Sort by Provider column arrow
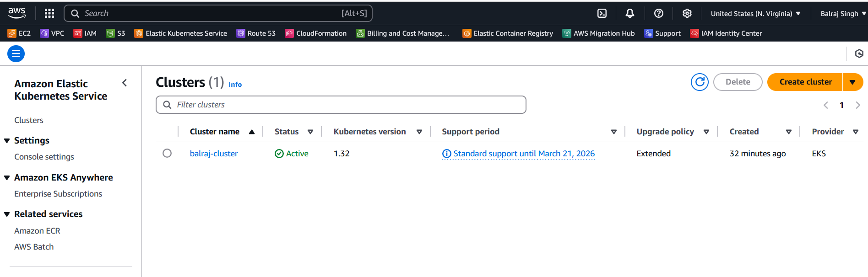 coord(856,132)
